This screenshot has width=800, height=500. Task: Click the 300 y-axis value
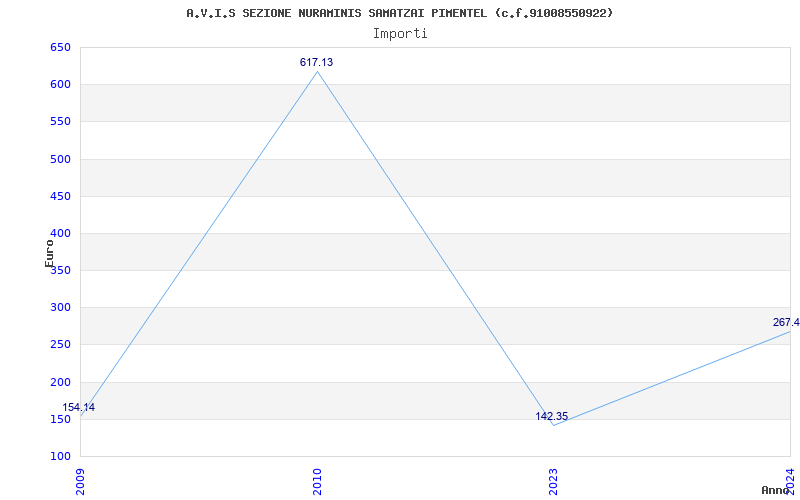(x=60, y=308)
